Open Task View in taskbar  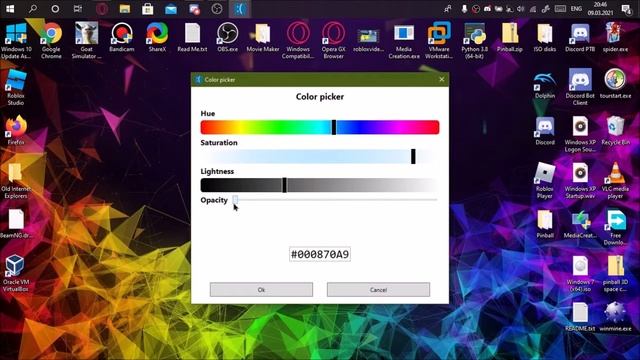pos(78,9)
